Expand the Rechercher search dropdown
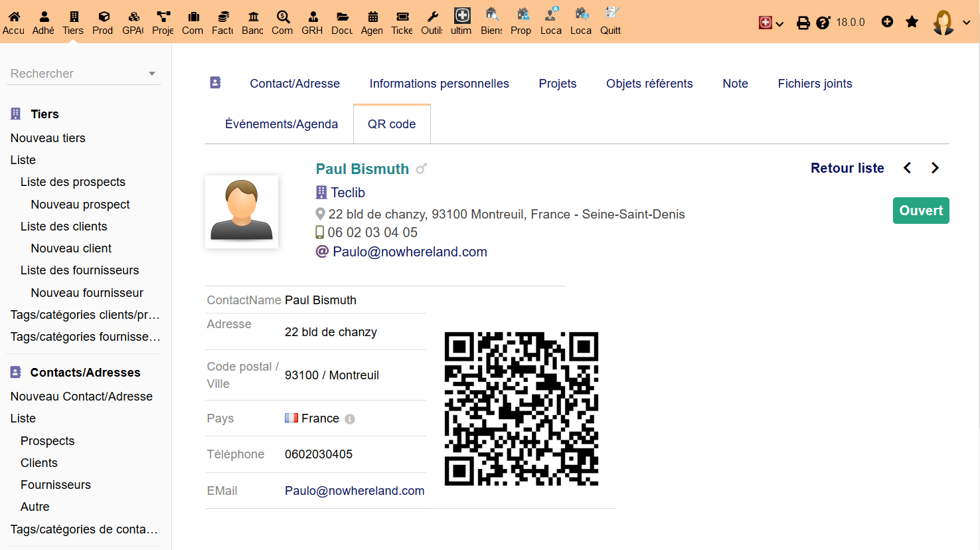 coord(152,74)
